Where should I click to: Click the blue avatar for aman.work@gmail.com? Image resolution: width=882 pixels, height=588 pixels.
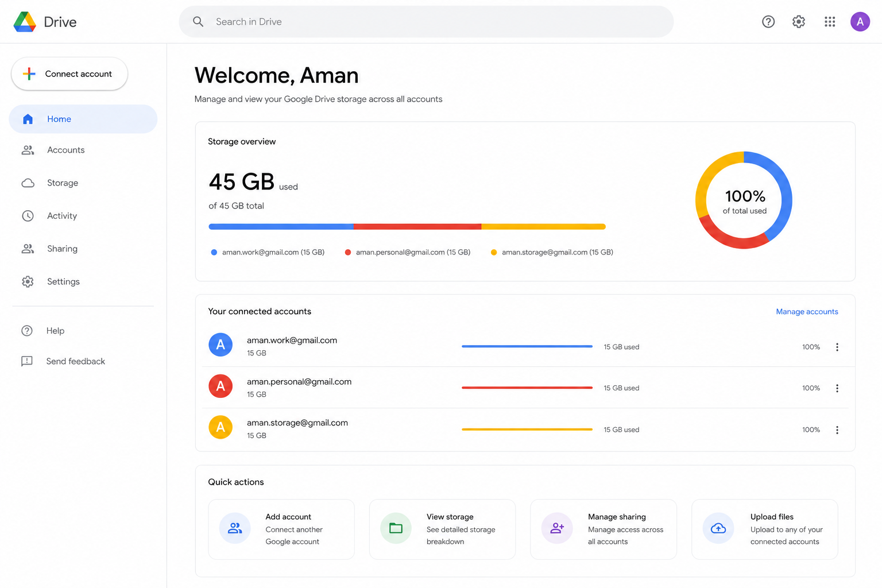click(x=220, y=345)
